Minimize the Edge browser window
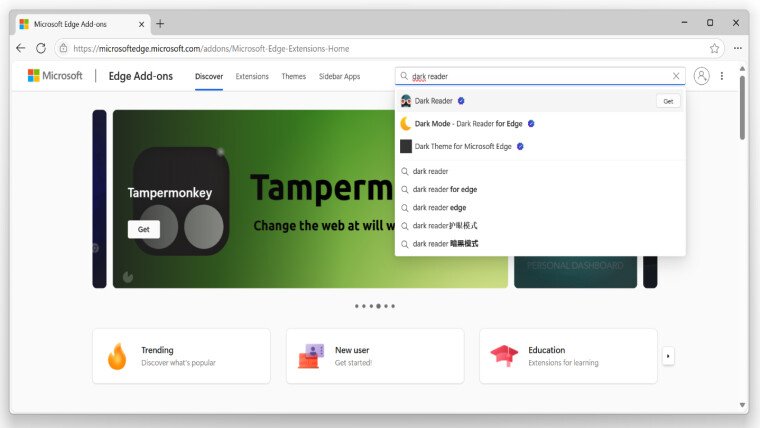The image size is (760, 428). 684,23
